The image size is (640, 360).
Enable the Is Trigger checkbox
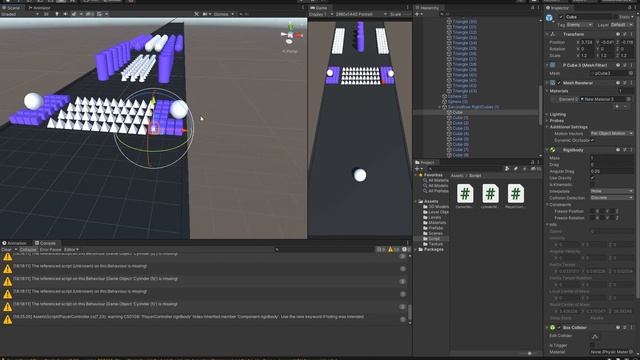tap(593, 345)
